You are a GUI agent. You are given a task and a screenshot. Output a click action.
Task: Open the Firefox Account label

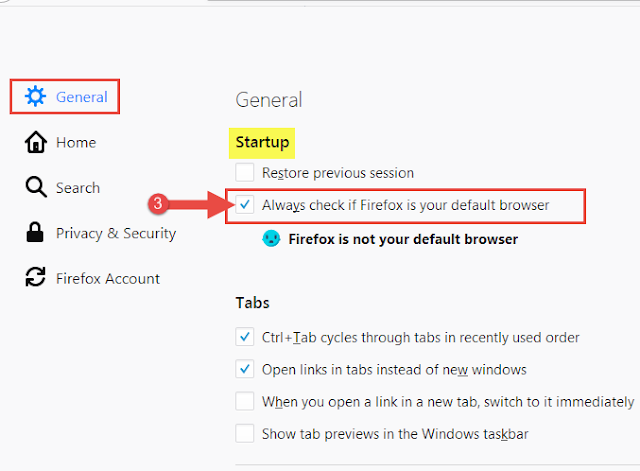click(108, 278)
